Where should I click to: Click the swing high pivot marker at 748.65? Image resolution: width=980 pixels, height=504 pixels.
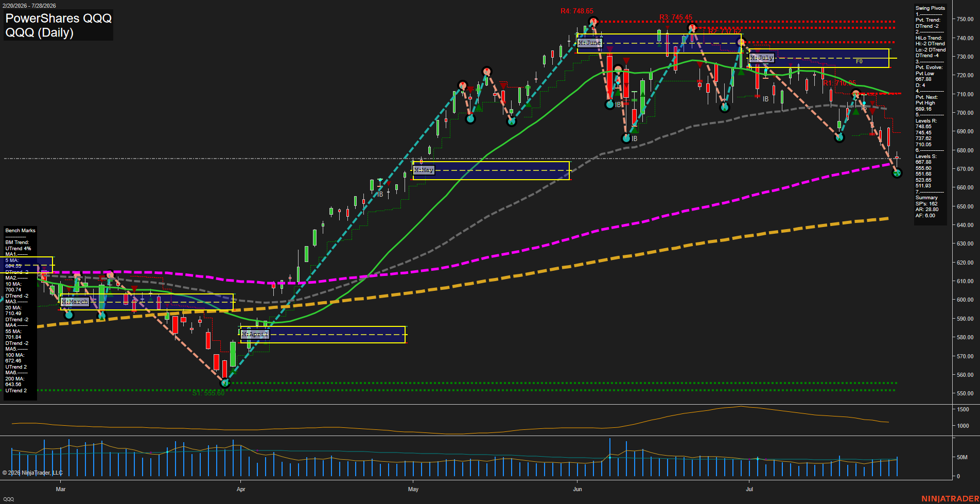[593, 21]
